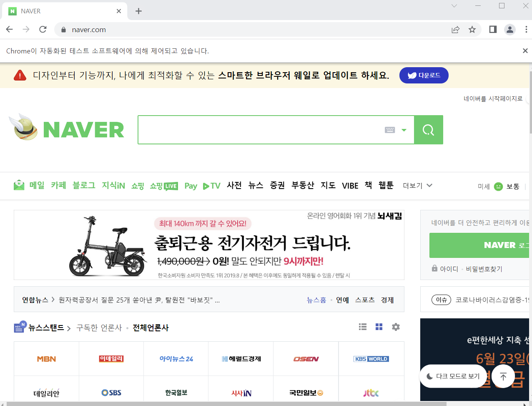Screen dimensions: 532x406
Task: Open the Naver TV play icon link
Action: click(211, 186)
